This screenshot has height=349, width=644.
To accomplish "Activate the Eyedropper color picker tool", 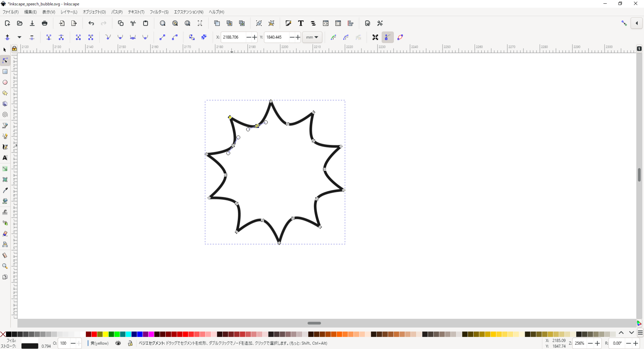I will click(x=5, y=190).
